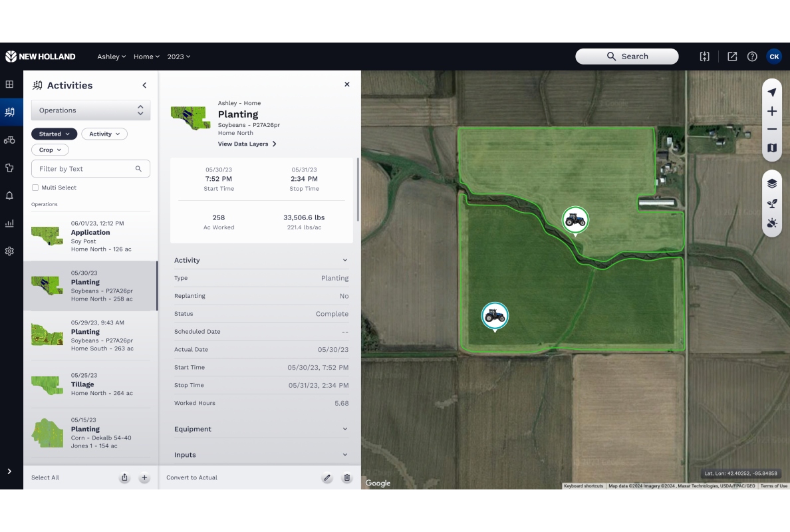
Task: Zoom in on the map with plus
Action: 772,111
